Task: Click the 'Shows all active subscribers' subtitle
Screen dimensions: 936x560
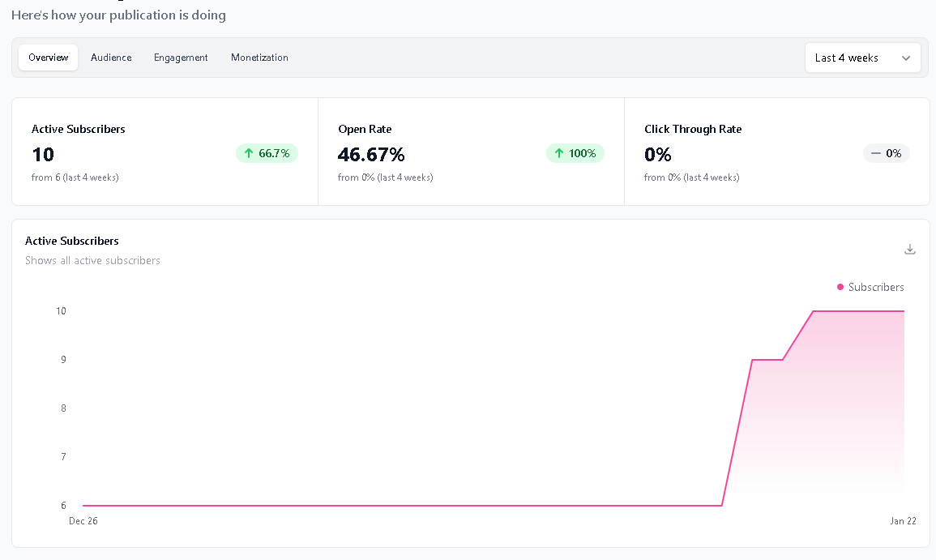Action: (92, 260)
